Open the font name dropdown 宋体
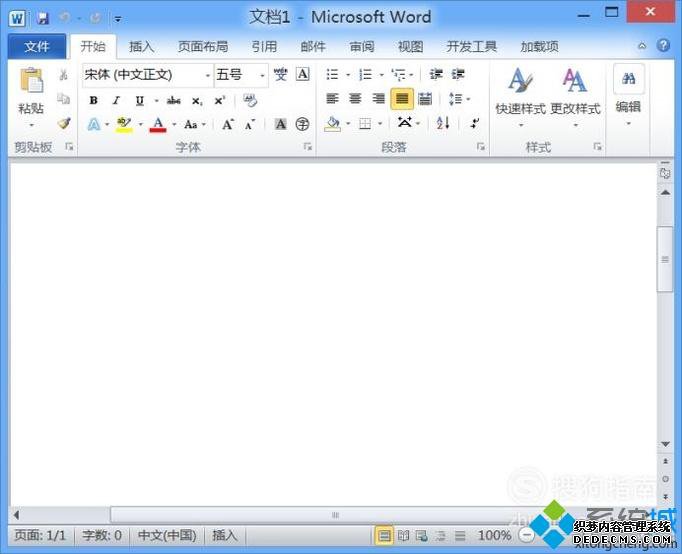The width and height of the screenshot is (682, 554). [208, 76]
